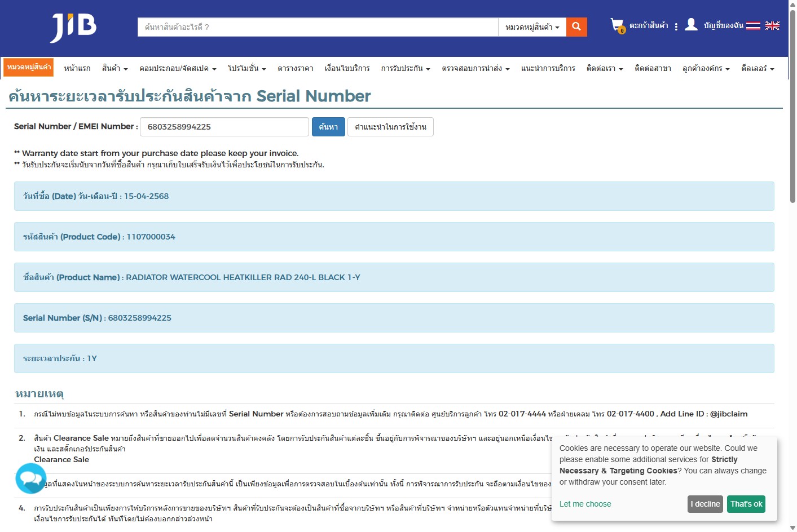Expand the สินค้า menu

pyautogui.click(x=115, y=68)
